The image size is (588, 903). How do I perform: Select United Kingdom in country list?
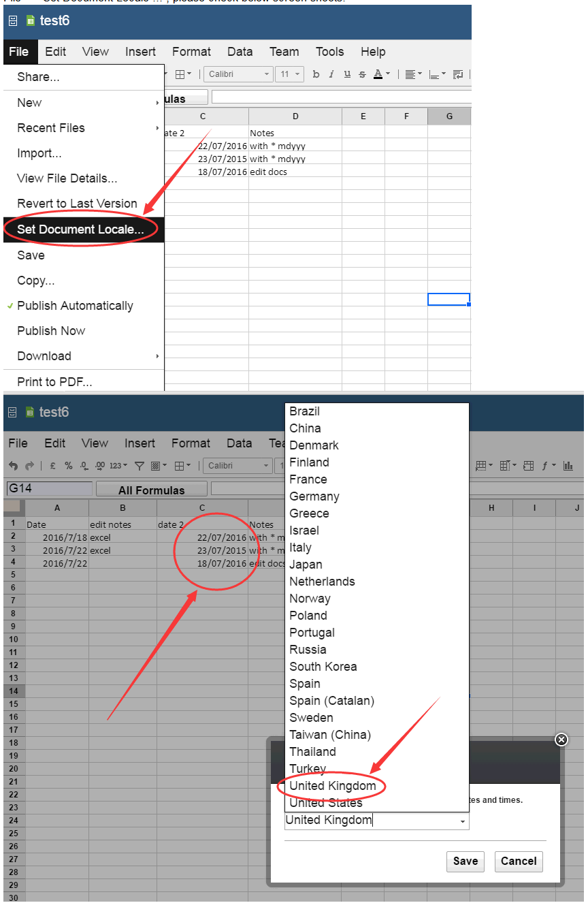[x=332, y=786]
